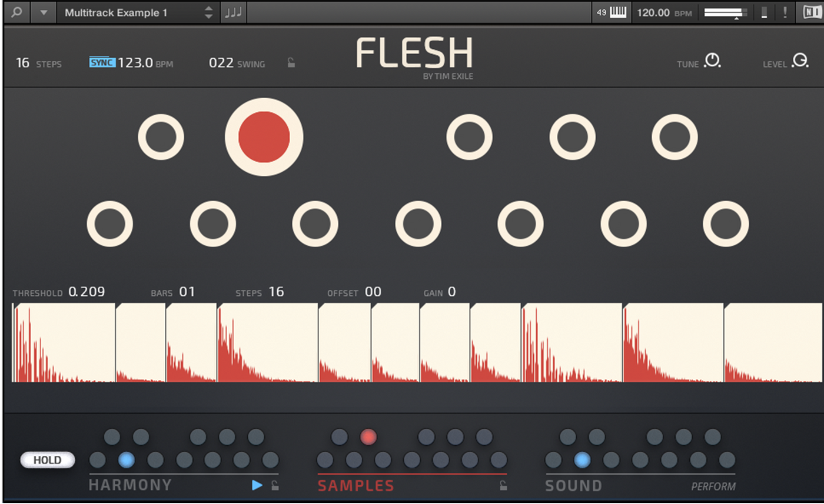Select the fourth wide waveform slice
Screen dimensions: 824x504
(268, 343)
